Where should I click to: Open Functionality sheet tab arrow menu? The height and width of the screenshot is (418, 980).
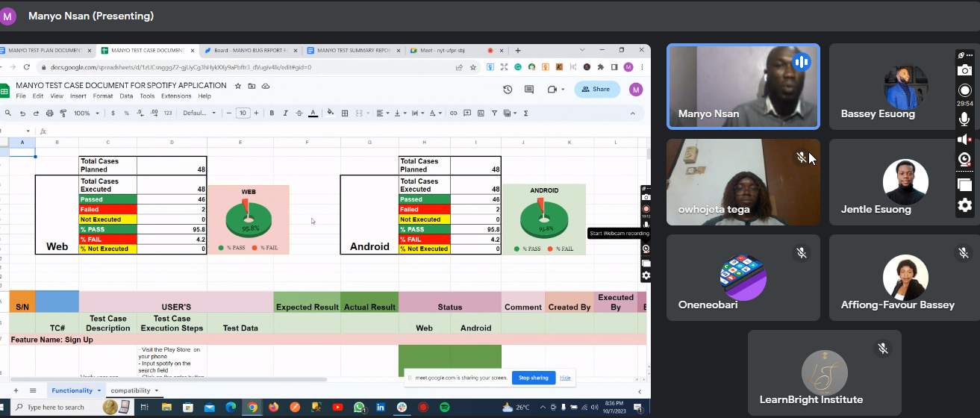[x=99, y=390]
